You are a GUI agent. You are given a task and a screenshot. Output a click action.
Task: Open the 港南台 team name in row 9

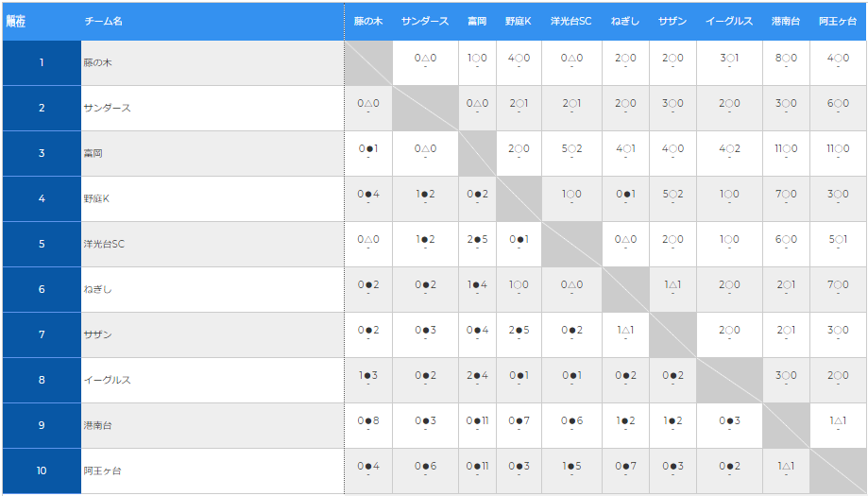97,425
